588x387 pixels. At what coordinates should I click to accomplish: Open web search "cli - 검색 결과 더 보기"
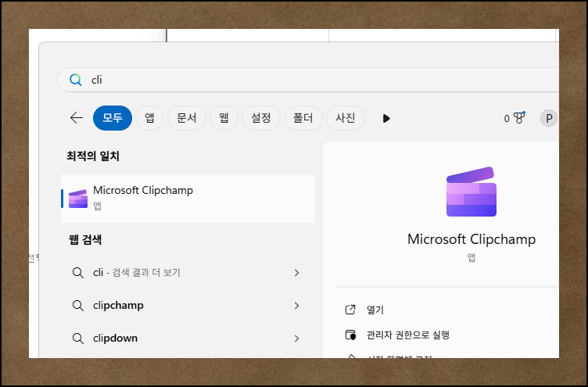coord(188,273)
